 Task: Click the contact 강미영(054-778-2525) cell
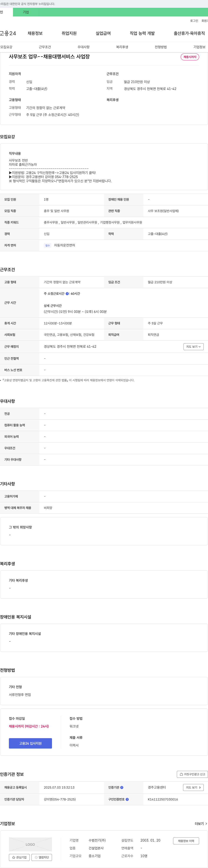point(60,799)
